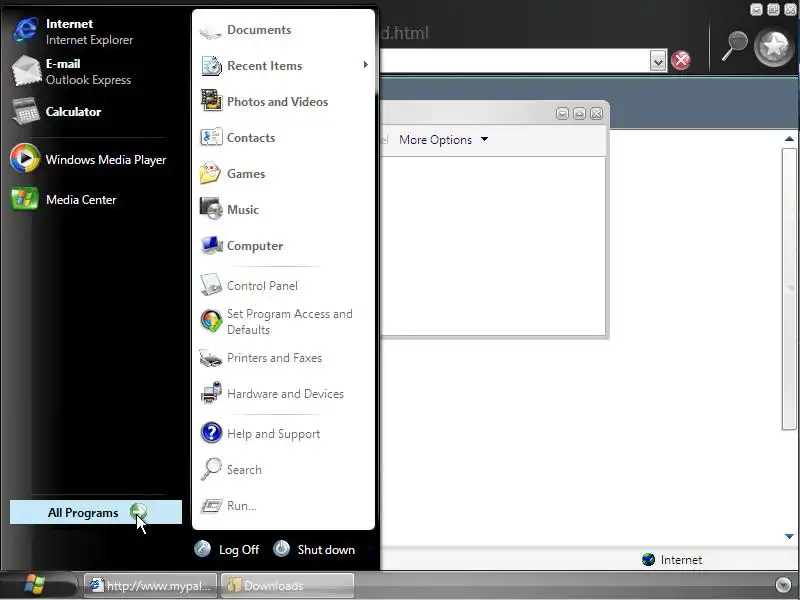
Task: Click the scroll up arrow
Action: click(789, 139)
